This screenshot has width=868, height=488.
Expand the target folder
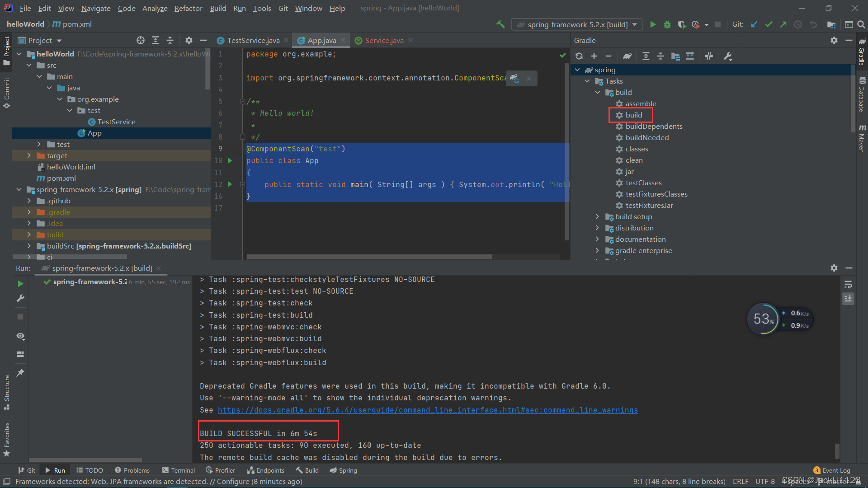click(x=29, y=155)
